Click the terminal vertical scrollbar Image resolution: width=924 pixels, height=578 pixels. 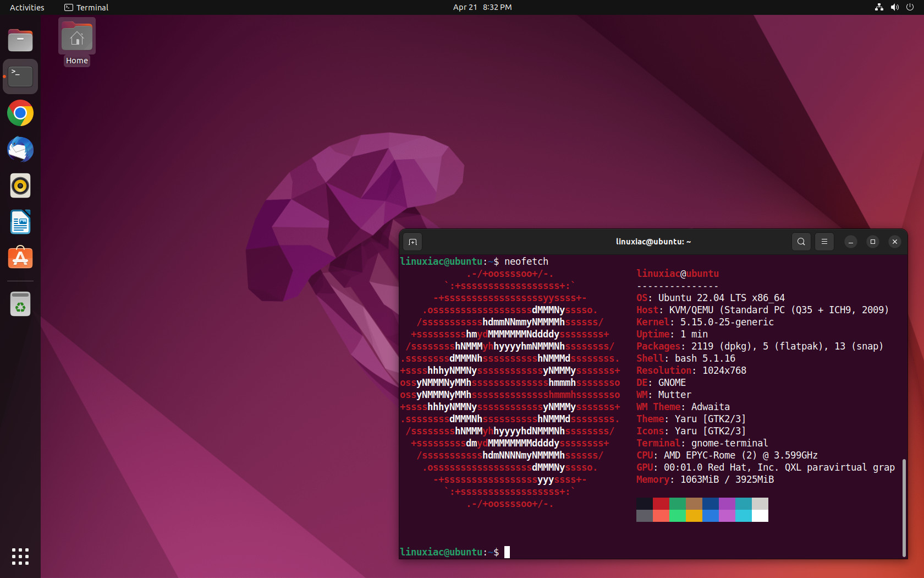pos(904,508)
